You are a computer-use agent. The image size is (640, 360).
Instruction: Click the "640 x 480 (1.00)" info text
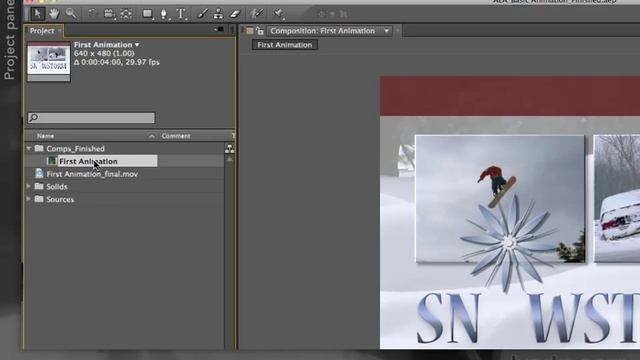click(104, 53)
